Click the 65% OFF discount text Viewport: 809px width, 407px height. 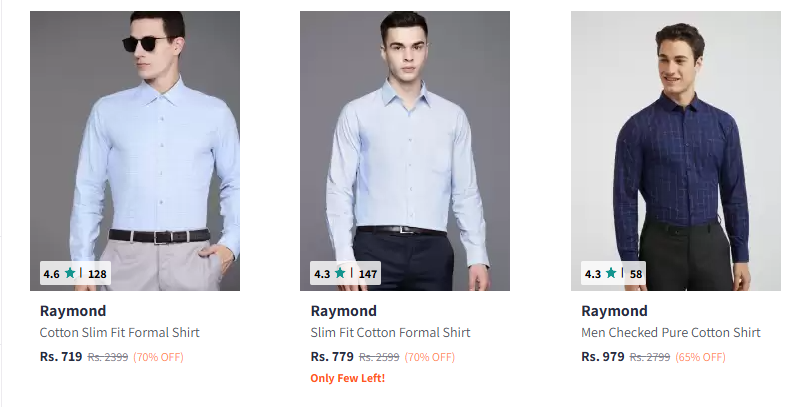pyautogui.click(x=701, y=357)
